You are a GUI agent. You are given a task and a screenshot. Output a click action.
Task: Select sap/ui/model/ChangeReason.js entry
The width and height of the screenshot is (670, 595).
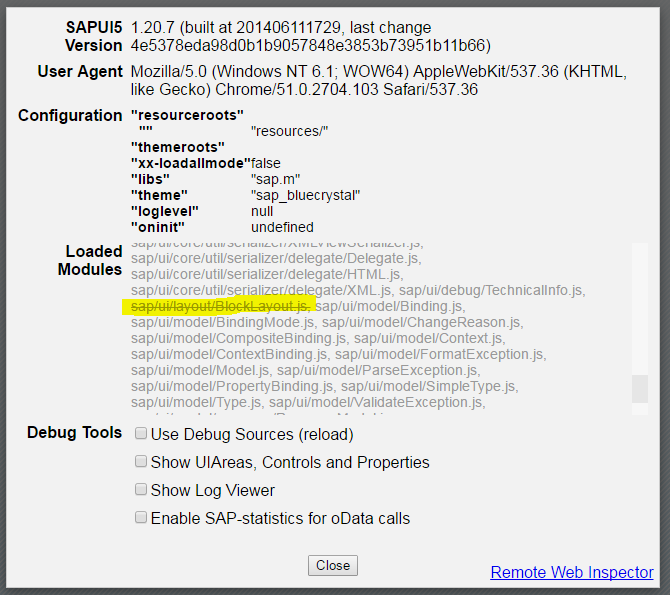coord(423,322)
